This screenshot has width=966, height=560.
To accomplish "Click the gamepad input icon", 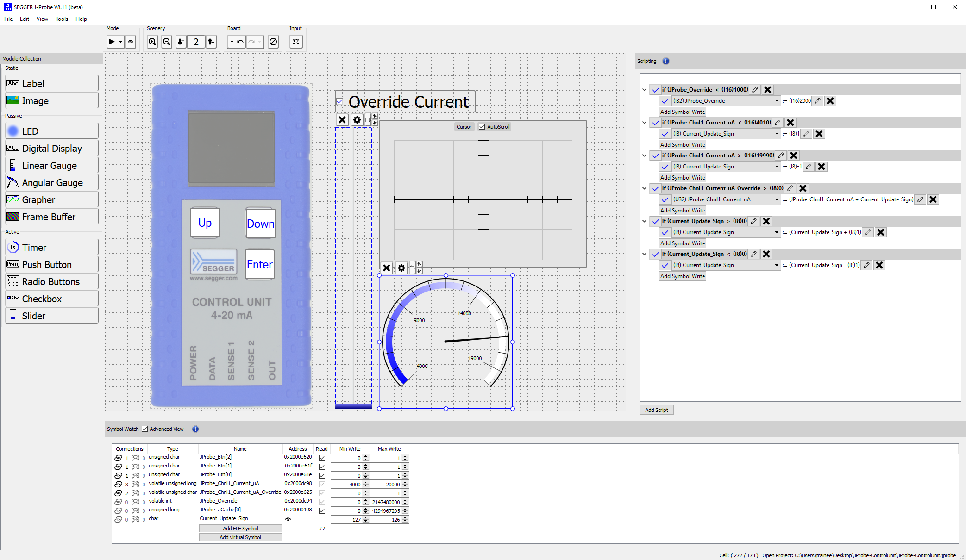I will [296, 42].
